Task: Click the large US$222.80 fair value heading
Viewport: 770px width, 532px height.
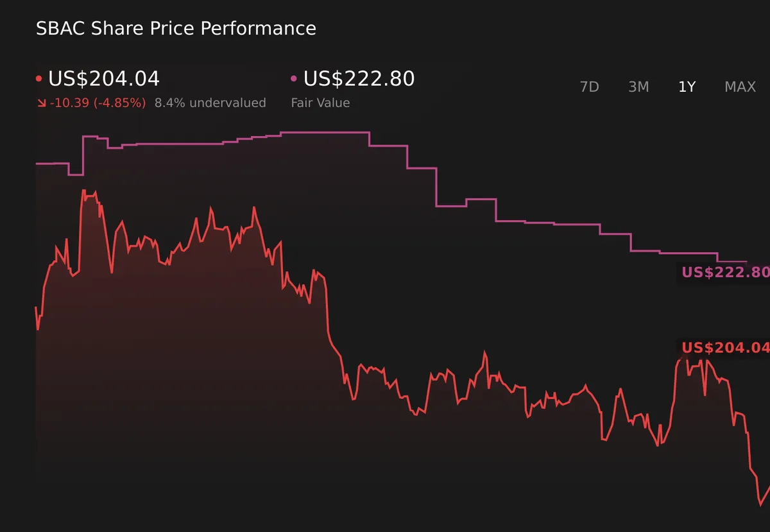Action: click(359, 79)
